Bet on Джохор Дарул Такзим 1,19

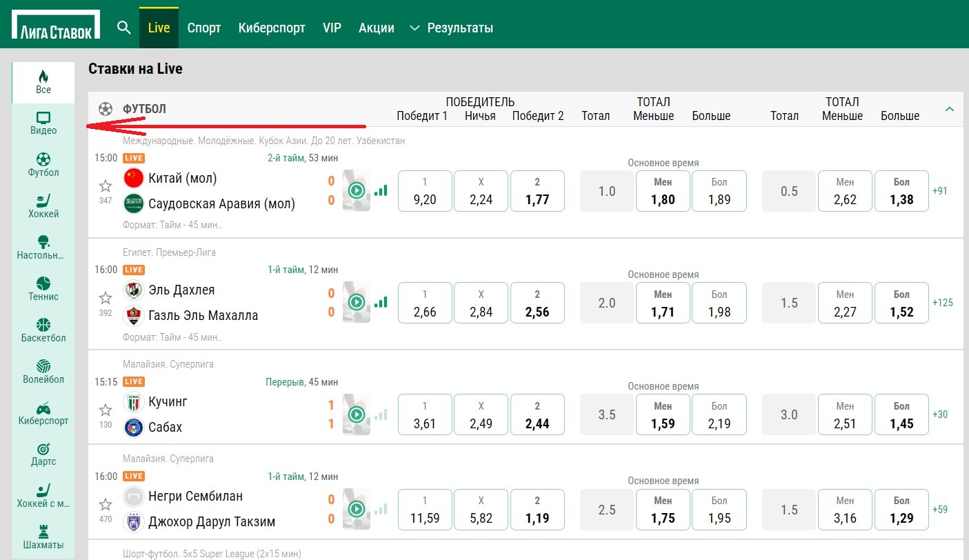[537, 510]
